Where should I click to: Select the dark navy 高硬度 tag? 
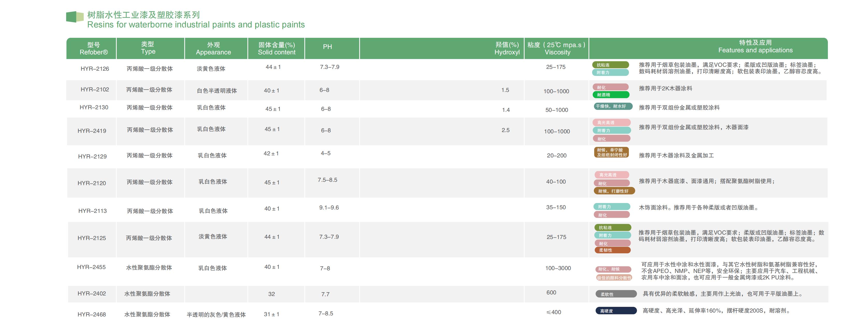point(616,311)
